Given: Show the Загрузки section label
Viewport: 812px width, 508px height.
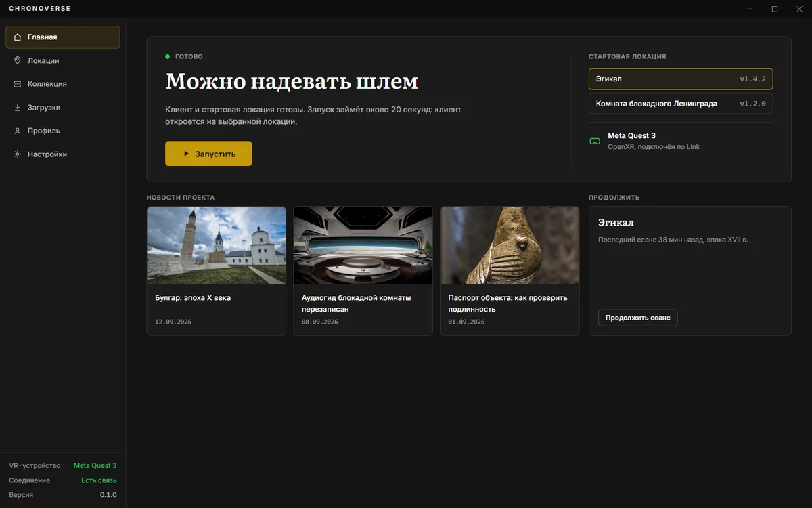Looking at the screenshot, I should pos(44,107).
